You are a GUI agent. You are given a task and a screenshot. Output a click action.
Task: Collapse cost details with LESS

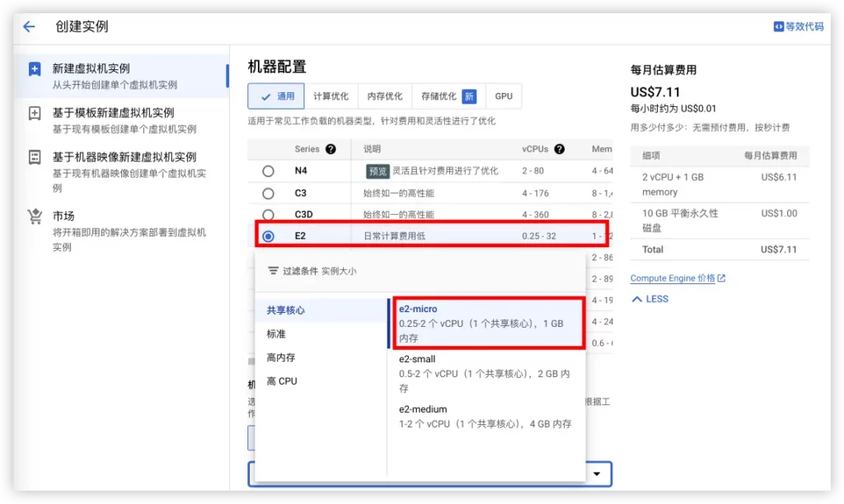coord(650,299)
